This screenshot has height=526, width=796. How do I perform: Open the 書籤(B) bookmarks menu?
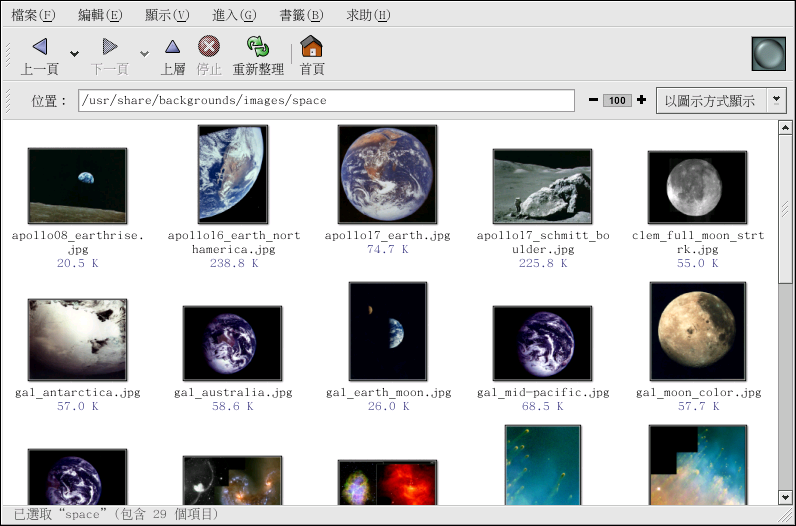pos(301,15)
